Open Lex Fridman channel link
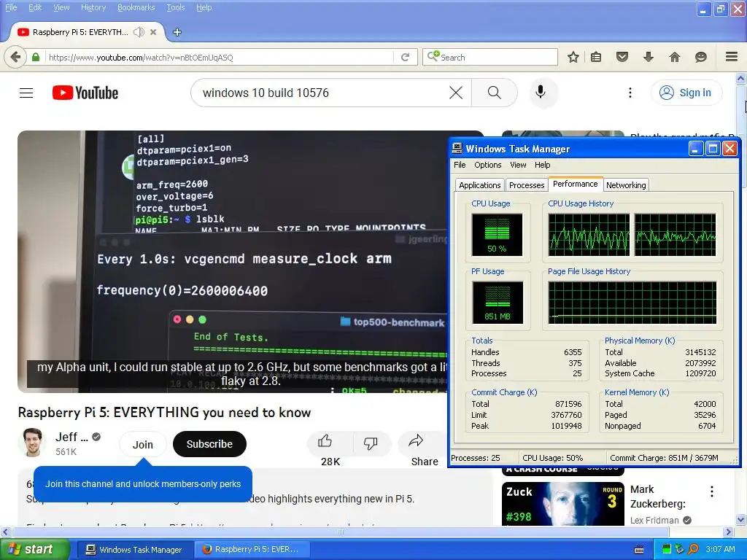The height and width of the screenshot is (560, 747). (x=654, y=521)
